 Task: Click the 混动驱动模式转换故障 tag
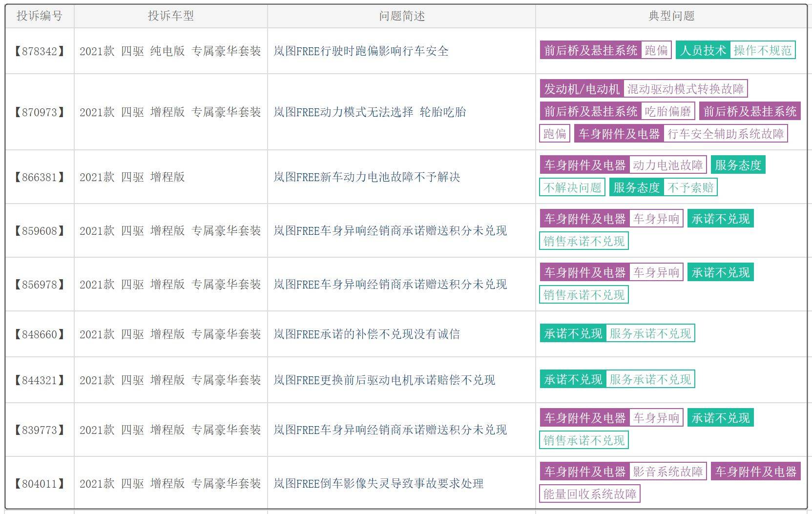point(686,89)
